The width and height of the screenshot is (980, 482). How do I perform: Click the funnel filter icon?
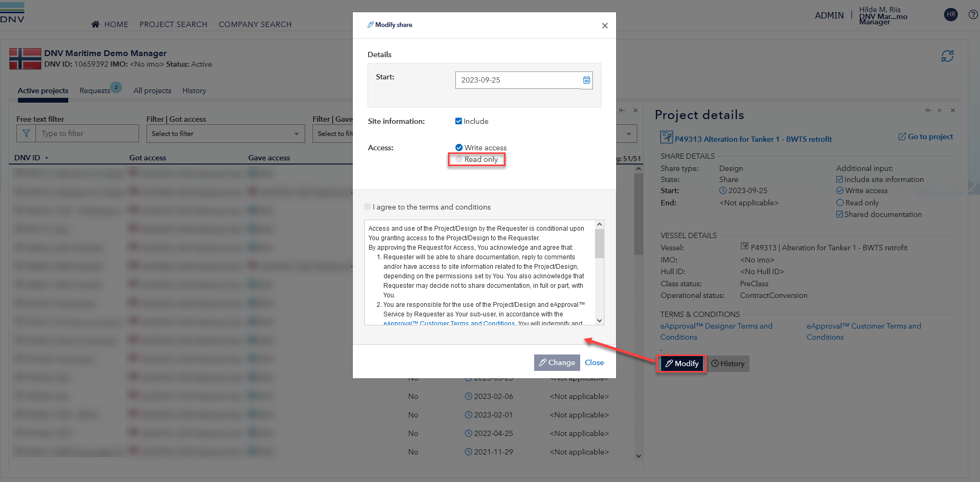pyautogui.click(x=26, y=134)
